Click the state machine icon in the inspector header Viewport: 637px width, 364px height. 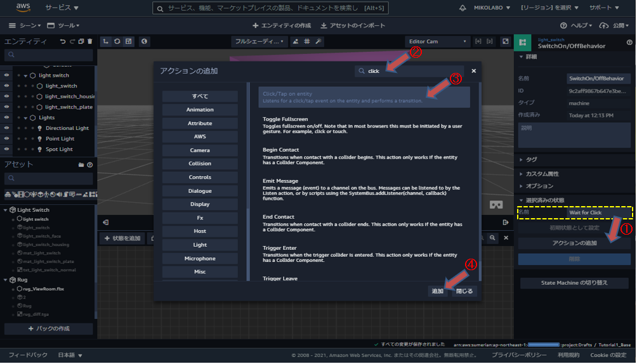coord(522,42)
